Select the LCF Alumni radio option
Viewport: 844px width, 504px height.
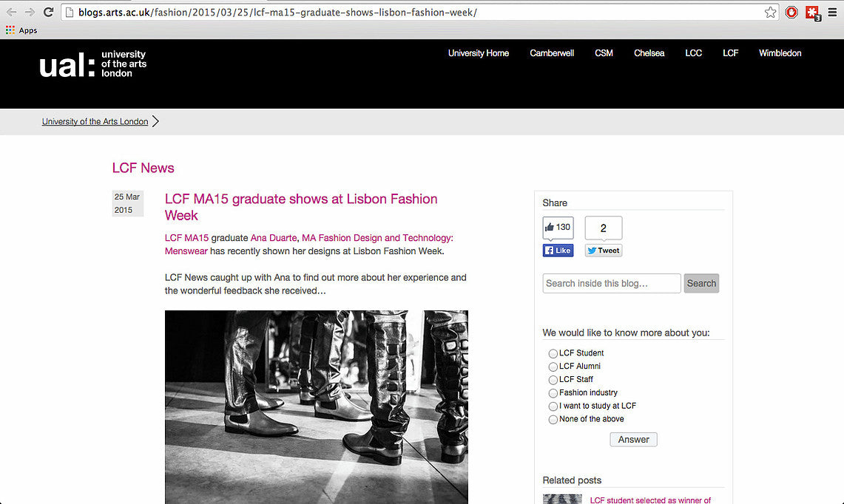(x=553, y=367)
